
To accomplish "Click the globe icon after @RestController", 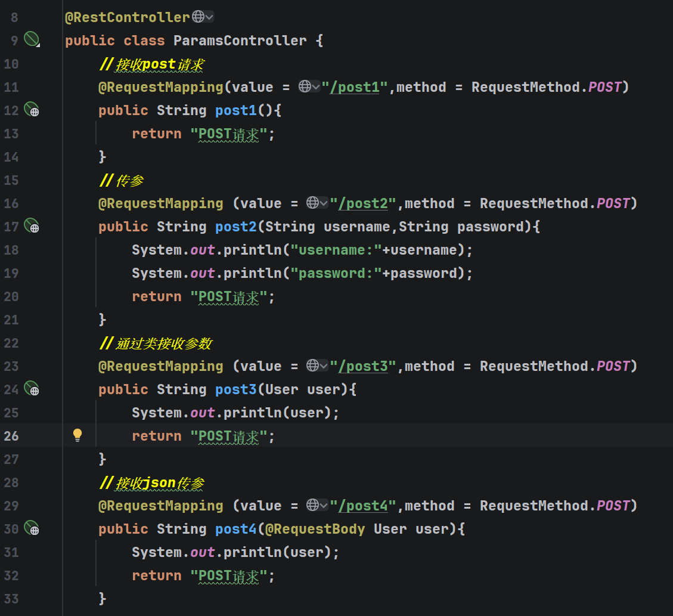I will tap(198, 17).
